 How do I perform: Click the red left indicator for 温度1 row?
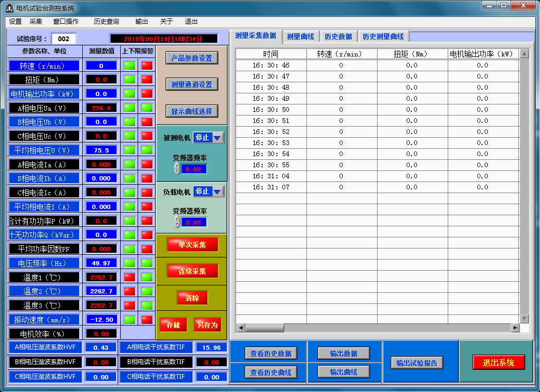point(129,277)
